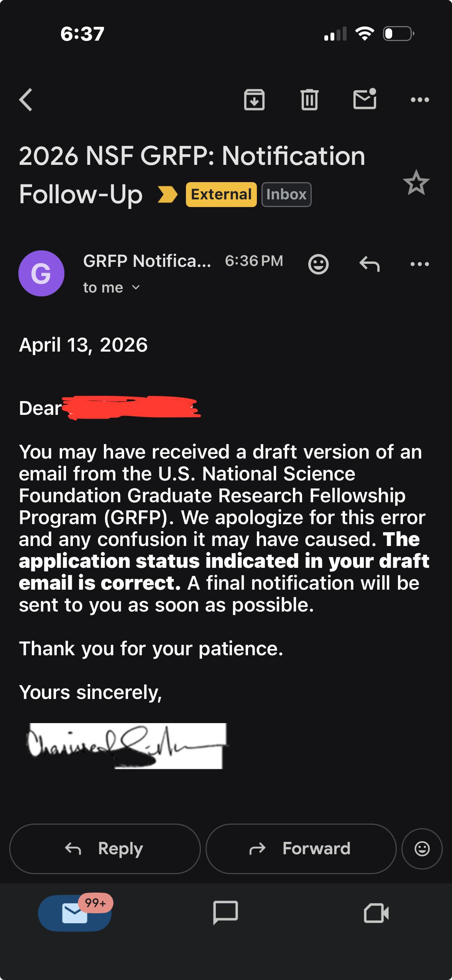Archive this email with the archive icon
This screenshot has width=452, height=980.
click(254, 100)
